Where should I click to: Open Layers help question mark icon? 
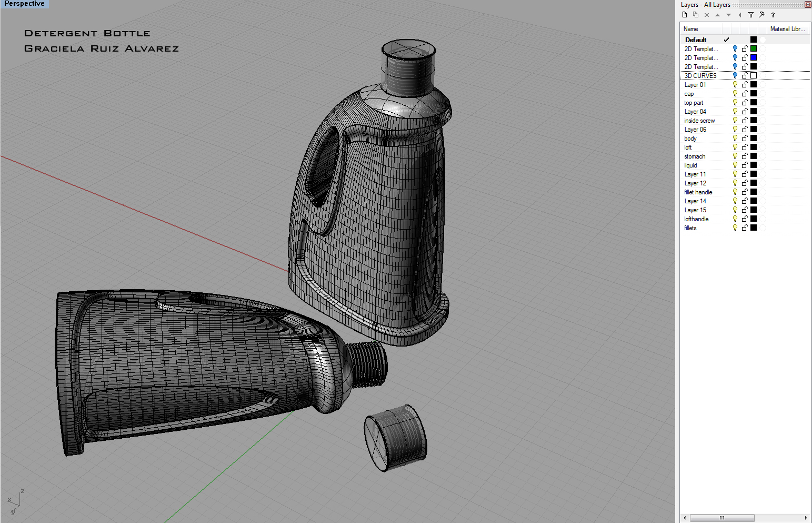pos(773,15)
